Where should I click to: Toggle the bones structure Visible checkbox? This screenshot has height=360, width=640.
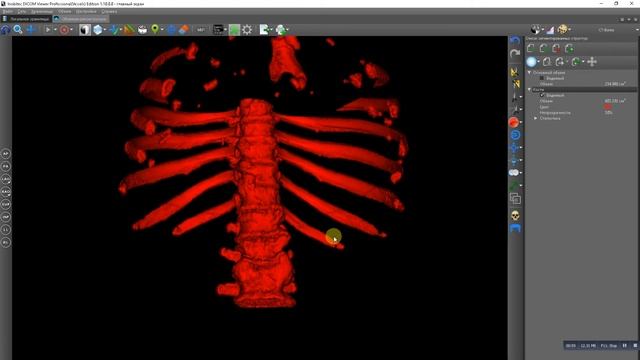coord(542,95)
